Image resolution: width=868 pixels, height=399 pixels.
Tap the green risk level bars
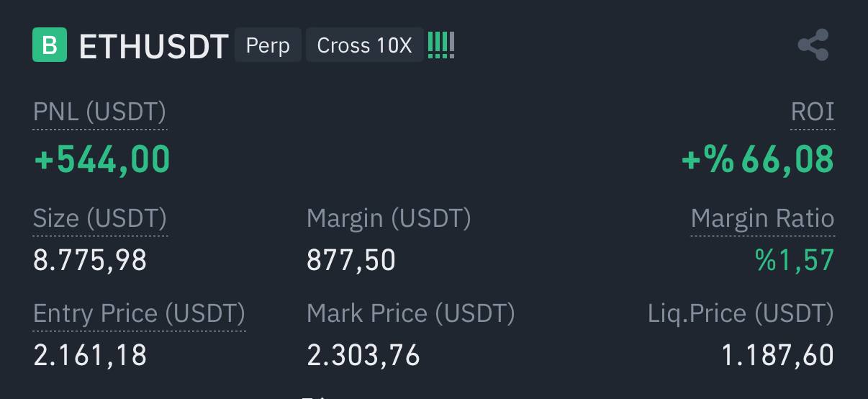click(441, 45)
